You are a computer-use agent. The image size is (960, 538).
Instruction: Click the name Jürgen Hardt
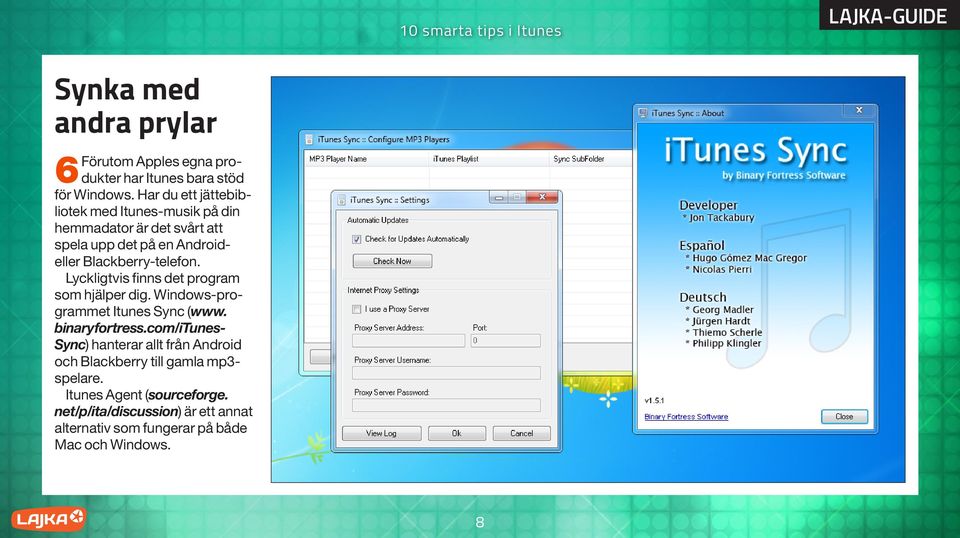(x=721, y=321)
